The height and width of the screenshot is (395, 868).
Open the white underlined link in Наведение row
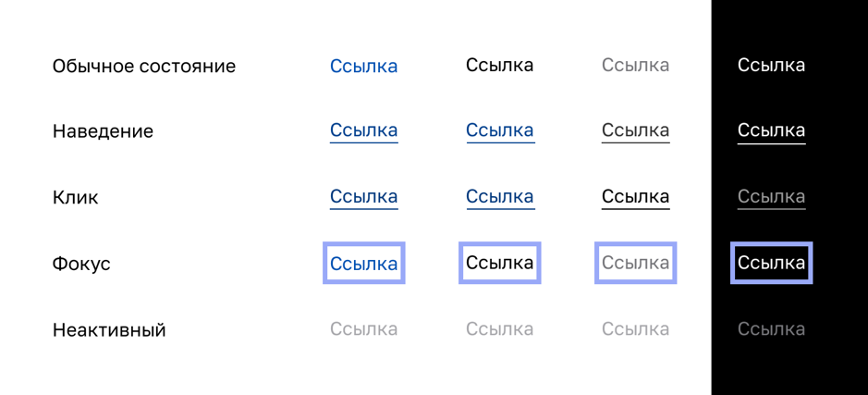point(771,130)
